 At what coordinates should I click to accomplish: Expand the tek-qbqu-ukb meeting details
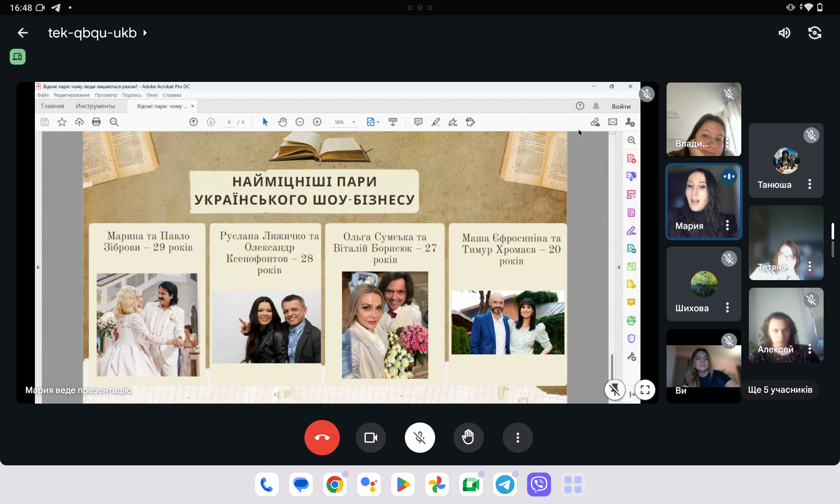pos(97,33)
